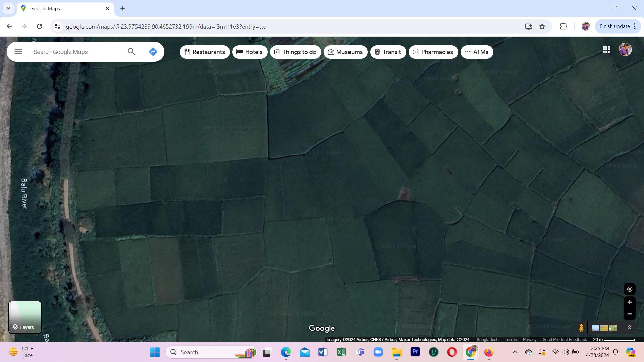Install the Google Maps app icon
644x362 pixels.
[x=529, y=26]
